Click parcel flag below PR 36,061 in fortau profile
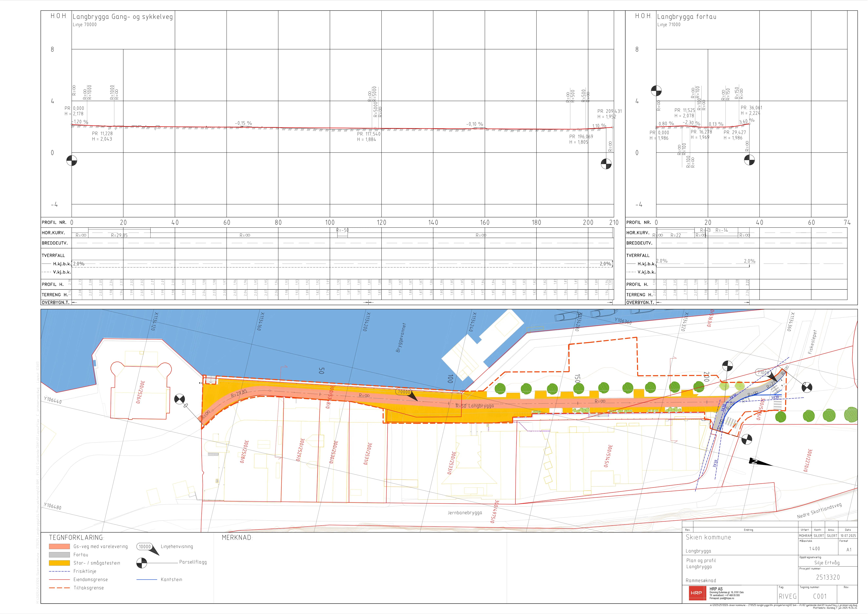868x614 pixels. (x=749, y=160)
